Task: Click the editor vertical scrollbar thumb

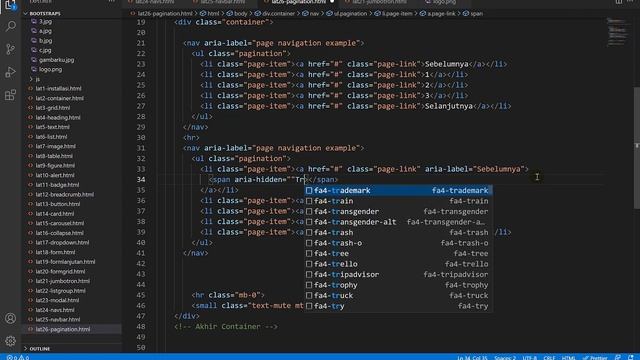Action: coord(637,147)
